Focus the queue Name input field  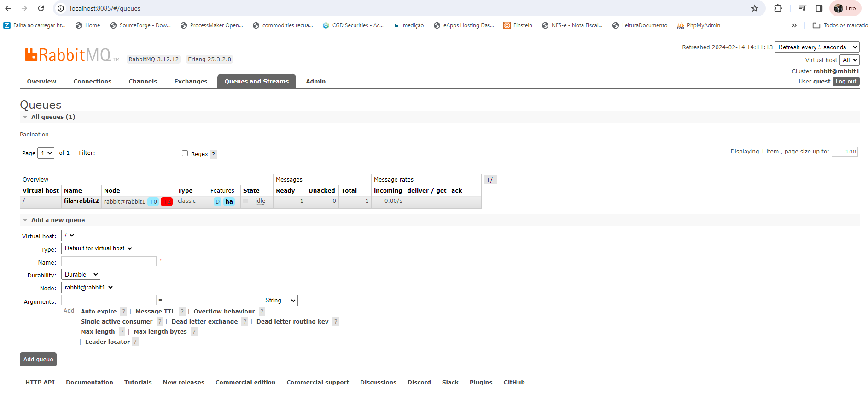[x=109, y=261]
